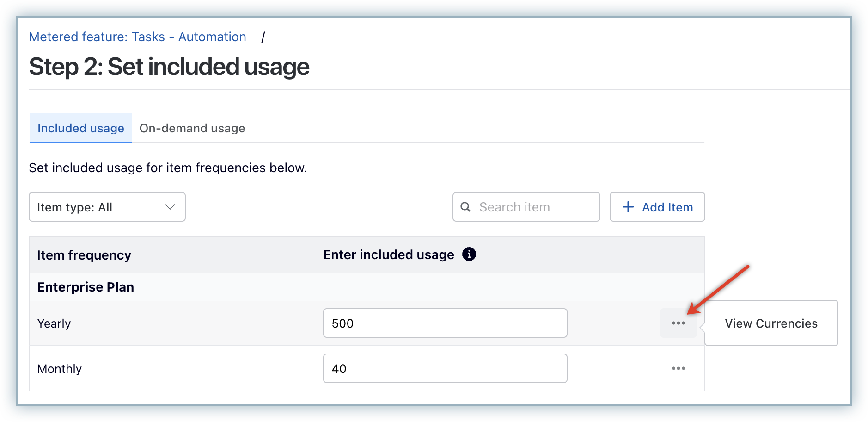Open Metered feature: Tasks - Automation breadcrumb link
868x422 pixels.
(137, 37)
